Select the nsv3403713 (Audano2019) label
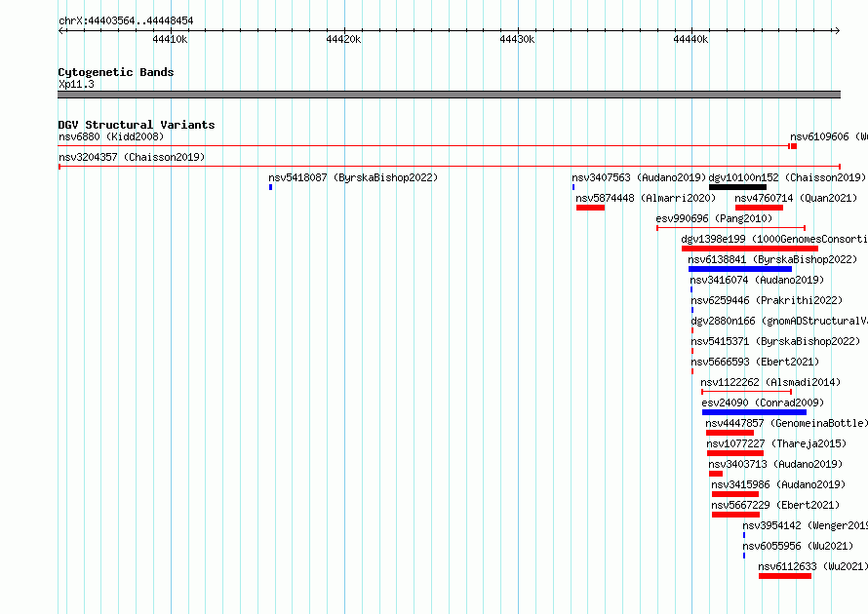Image resolution: width=868 pixels, height=614 pixels. coord(775,464)
